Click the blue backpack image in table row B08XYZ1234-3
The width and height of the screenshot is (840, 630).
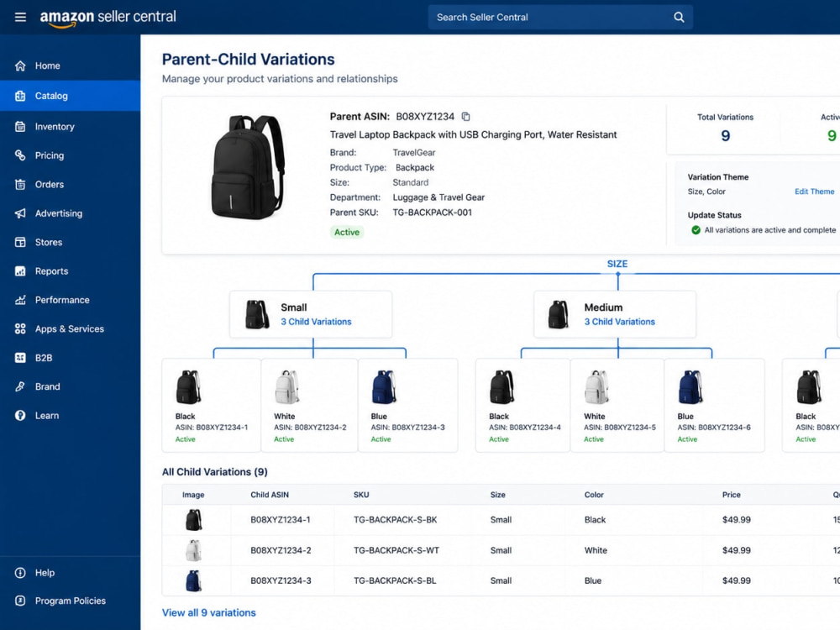(x=193, y=580)
